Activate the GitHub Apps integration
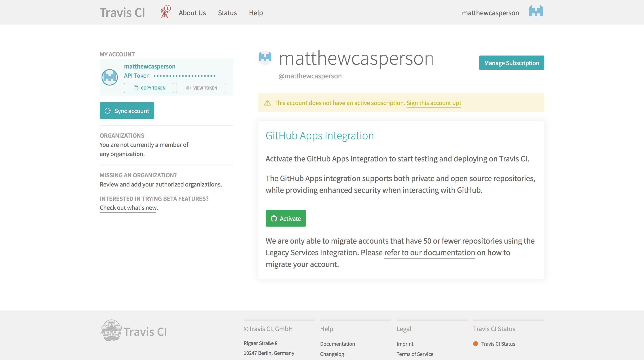644x360 pixels. [286, 218]
